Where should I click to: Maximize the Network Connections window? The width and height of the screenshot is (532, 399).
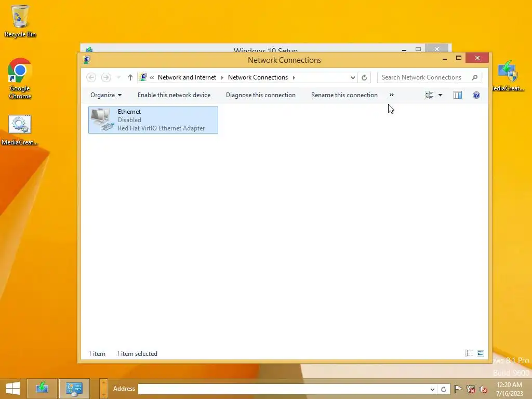(x=459, y=58)
